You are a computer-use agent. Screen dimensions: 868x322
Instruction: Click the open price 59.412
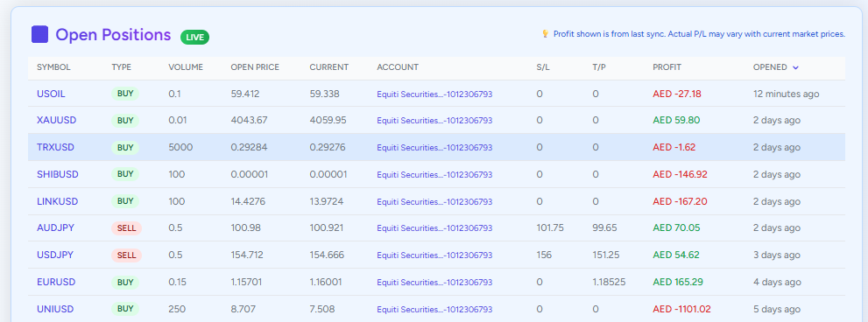pyautogui.click(x=245, y=94)
